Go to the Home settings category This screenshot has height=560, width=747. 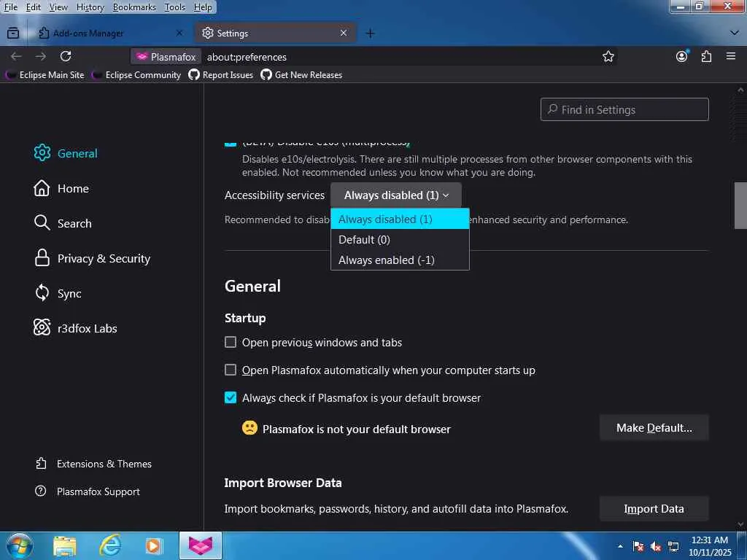tap(61, 189)
